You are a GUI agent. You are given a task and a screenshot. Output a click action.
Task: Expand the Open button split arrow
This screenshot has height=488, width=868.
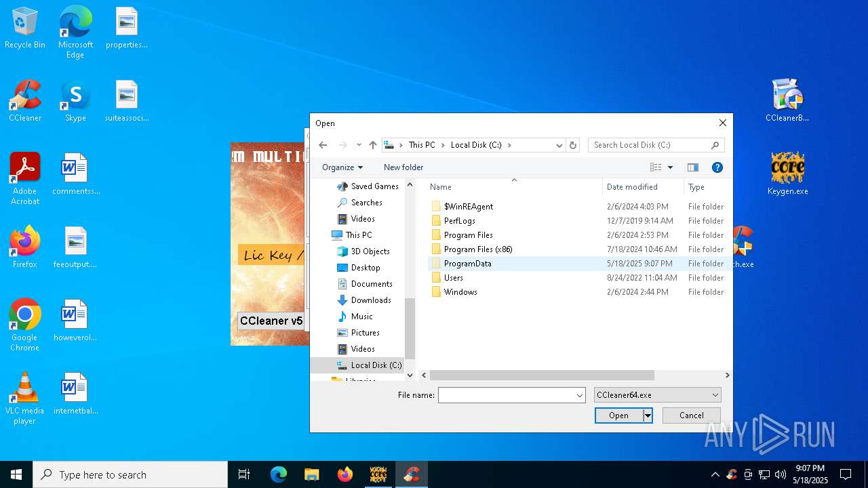[x=648, y=415]
